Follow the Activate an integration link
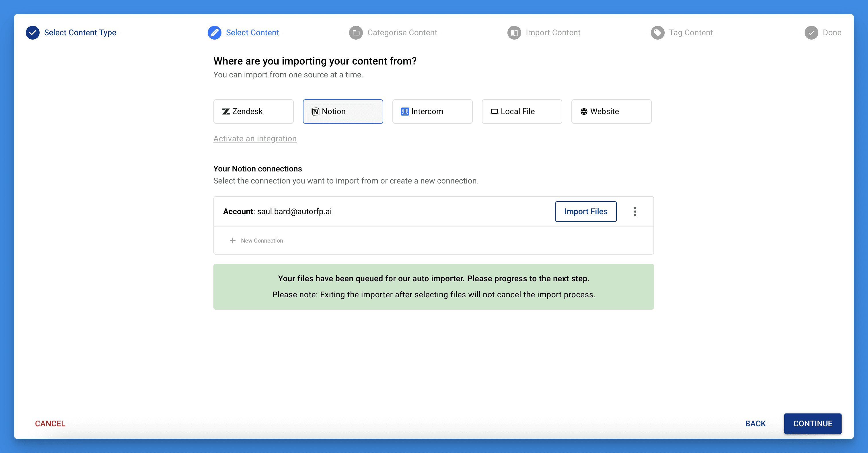 pos(255,139)
